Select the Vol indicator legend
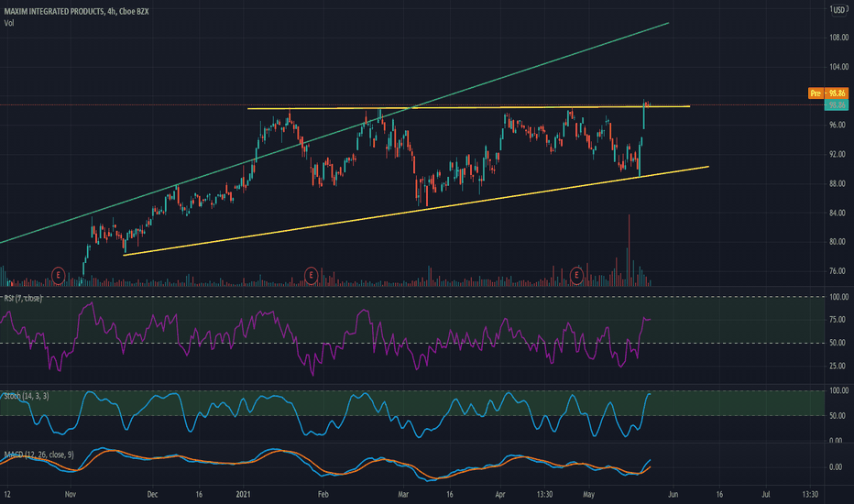 point(9,23)
